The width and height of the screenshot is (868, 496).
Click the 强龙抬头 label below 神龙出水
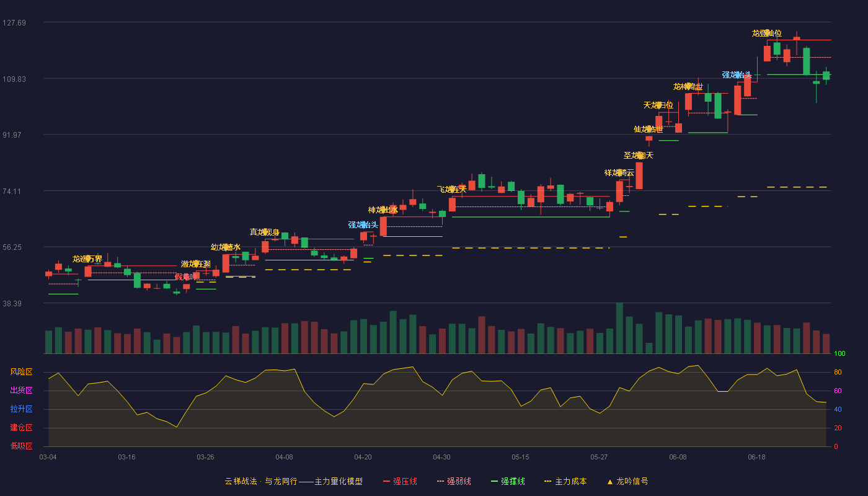[363, 224]
